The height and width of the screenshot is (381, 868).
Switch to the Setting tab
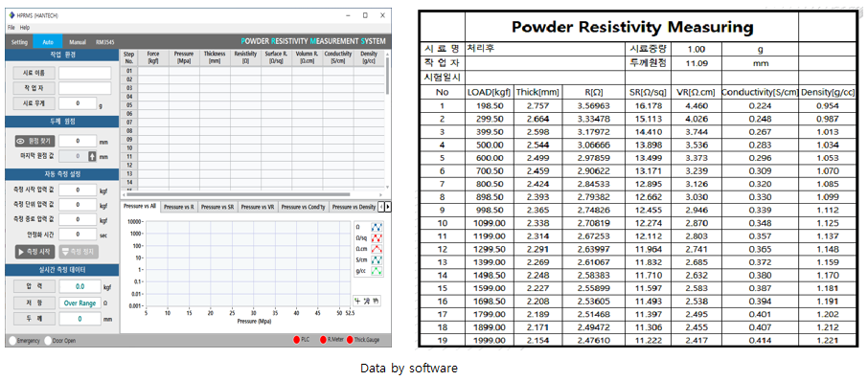pos(19,42)
